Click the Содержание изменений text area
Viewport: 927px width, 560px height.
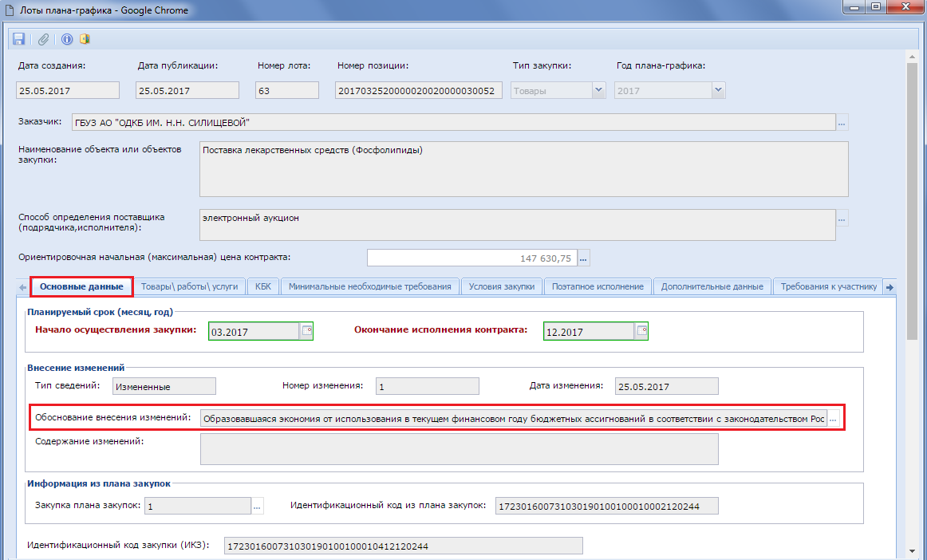pos(459,449)
